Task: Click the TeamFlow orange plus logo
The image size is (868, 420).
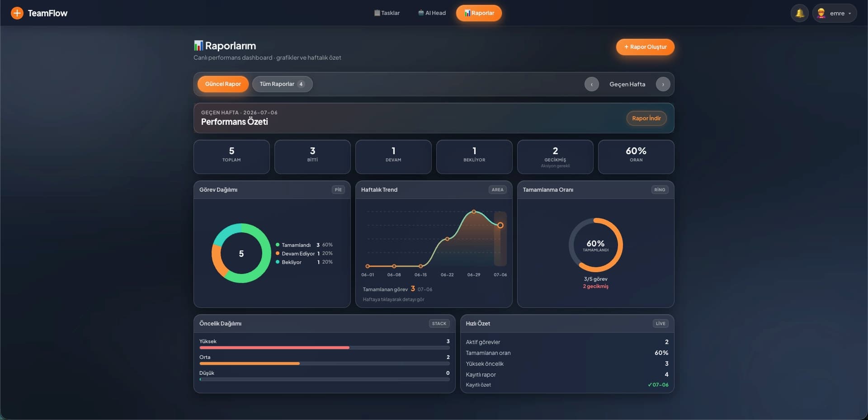Action: tap(17, 13)
